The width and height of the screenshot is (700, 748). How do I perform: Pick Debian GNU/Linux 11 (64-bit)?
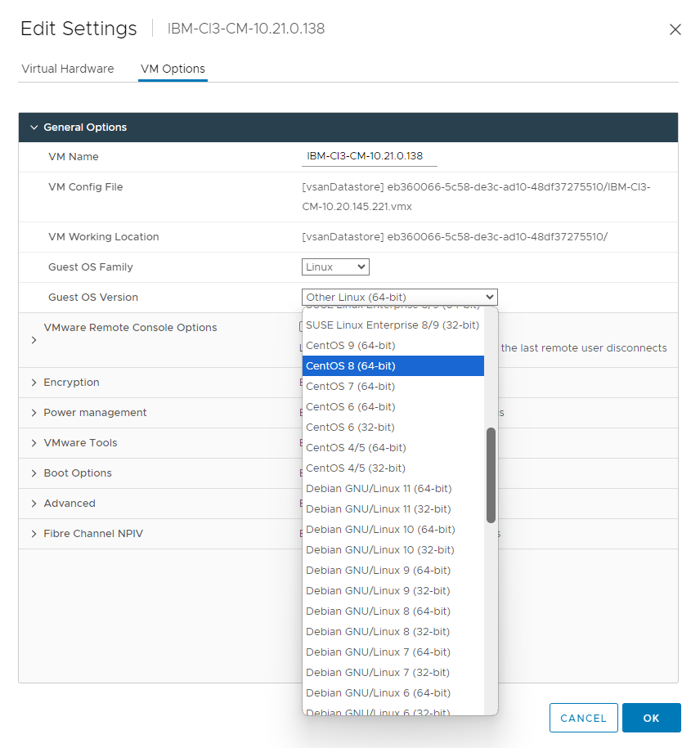tap(378, 488)
